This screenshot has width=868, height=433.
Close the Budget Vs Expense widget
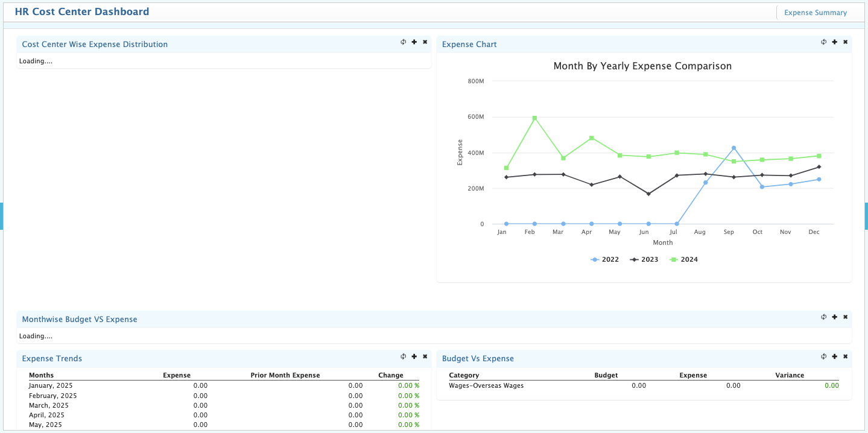tap(844, 356)
